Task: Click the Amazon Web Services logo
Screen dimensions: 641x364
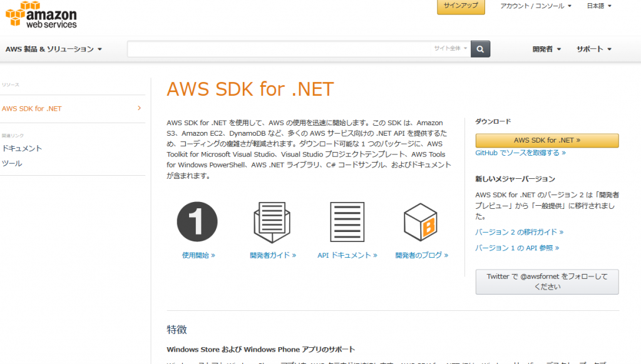Action: click(41, 15)
